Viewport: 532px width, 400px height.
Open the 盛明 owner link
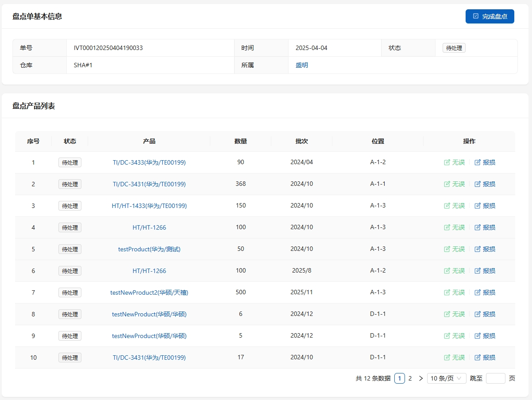coord(302,65)
